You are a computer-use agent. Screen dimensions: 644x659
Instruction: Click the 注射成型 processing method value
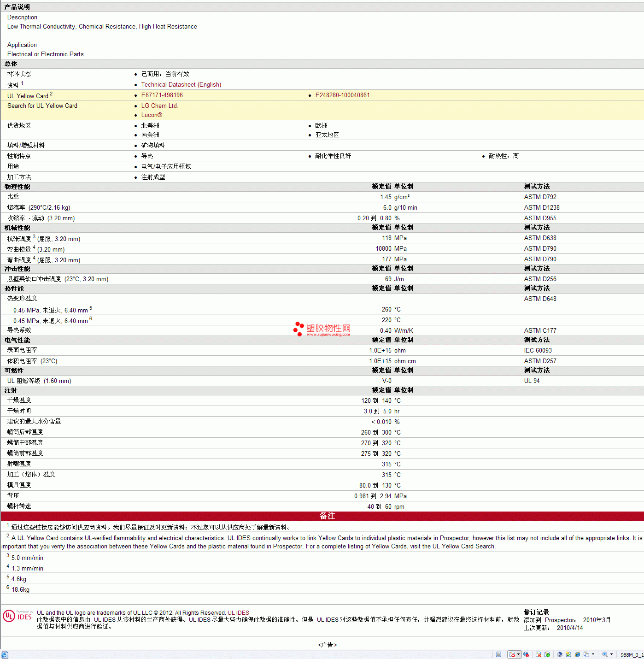(153, 177)
